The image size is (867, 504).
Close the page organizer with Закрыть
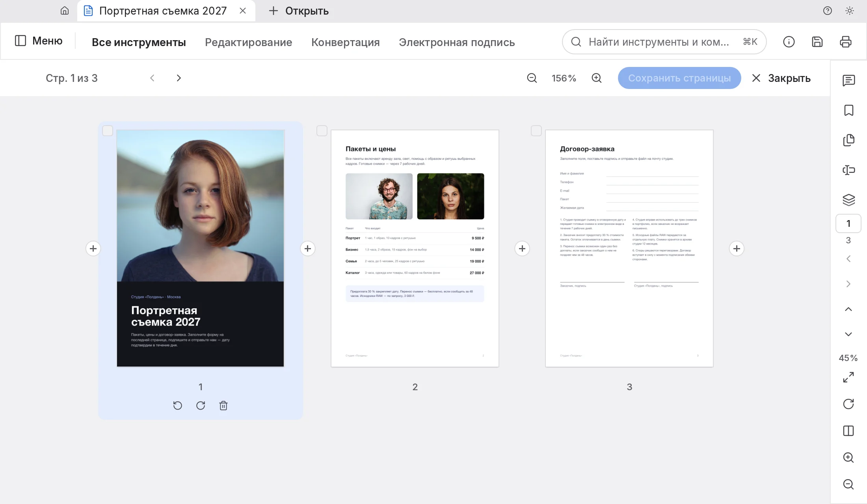781,78
